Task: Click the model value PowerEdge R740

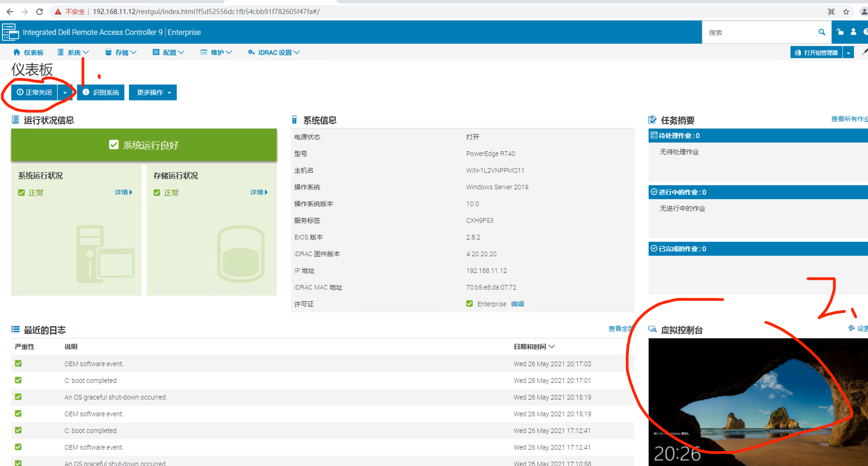Action: [491, 154]
